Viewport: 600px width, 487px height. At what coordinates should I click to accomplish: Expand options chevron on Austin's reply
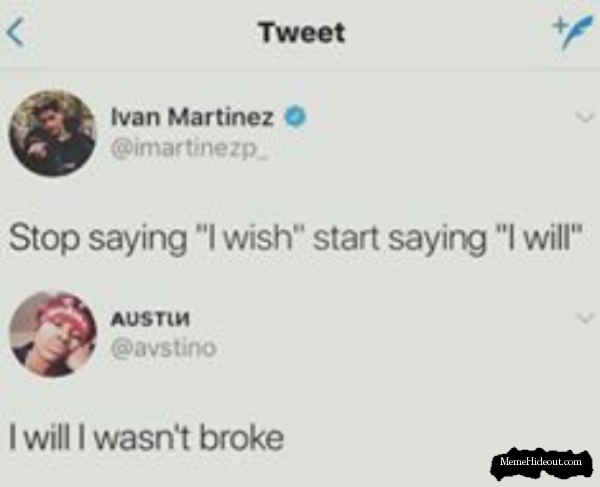[585, 317]
